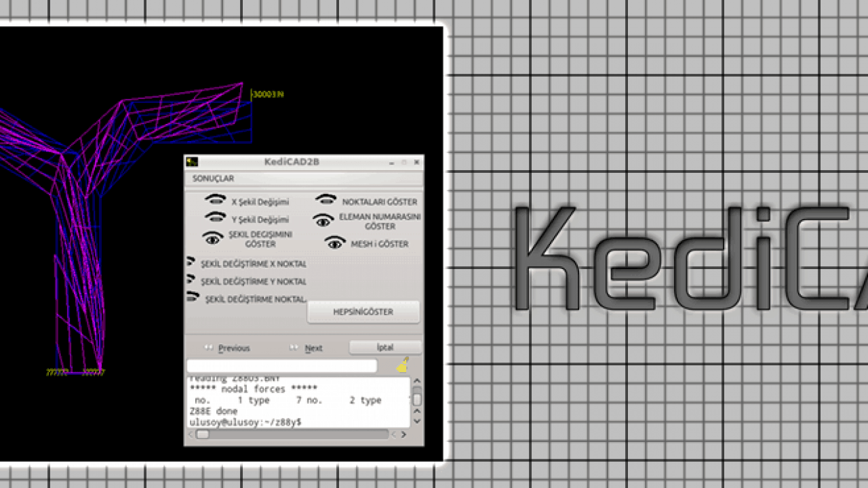Image resolution: width=868 pixels, height=488 pixels.
Task: Go to Next step
Action: [x=306, y=348]
